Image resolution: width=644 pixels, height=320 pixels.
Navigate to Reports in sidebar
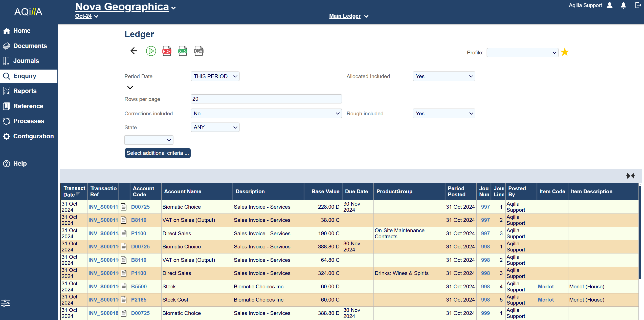click(25, 91)
